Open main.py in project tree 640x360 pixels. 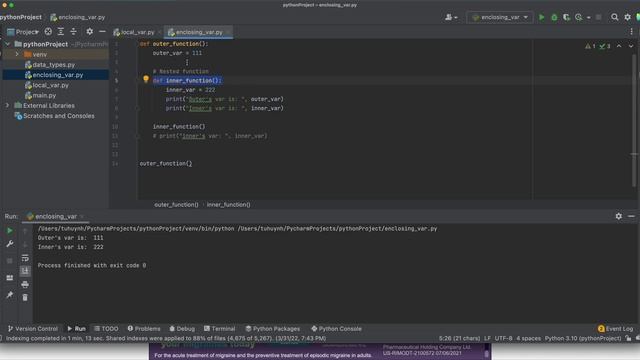[44, 95]
